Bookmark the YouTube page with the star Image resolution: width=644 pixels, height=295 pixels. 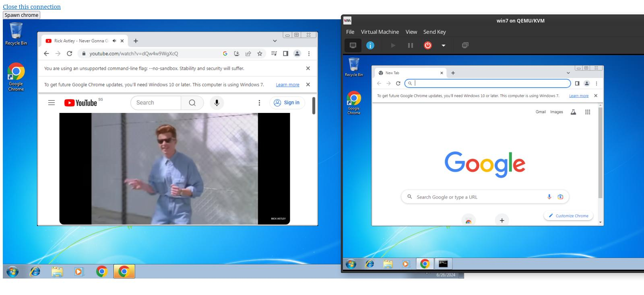click(260, 53)
